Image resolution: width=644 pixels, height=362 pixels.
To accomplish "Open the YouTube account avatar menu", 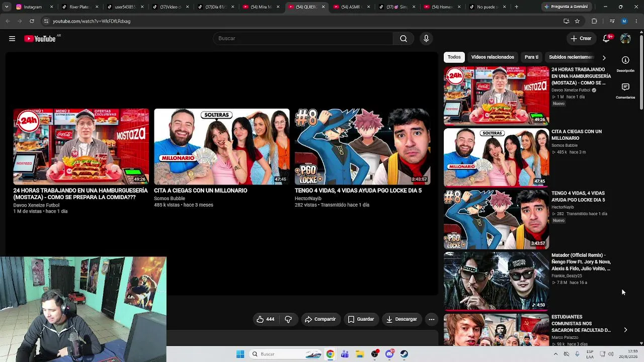I will pyautogui.click(x=625, y=39).
